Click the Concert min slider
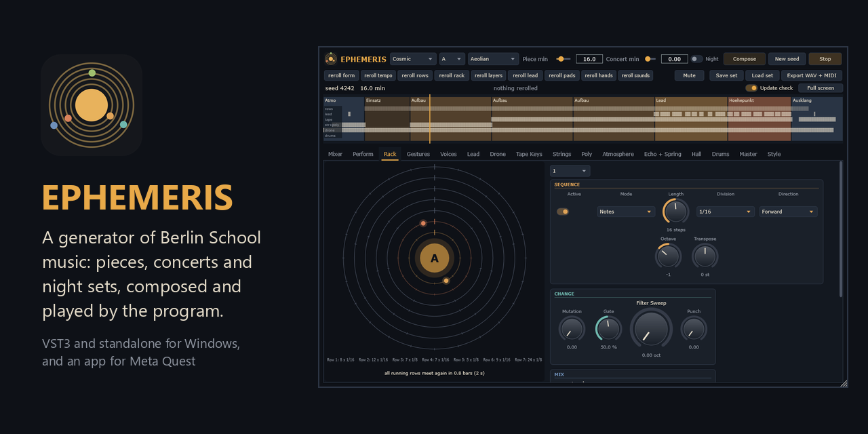Image resolution: width=868 pixels, height=434 pixels. (x=650, y=59)
